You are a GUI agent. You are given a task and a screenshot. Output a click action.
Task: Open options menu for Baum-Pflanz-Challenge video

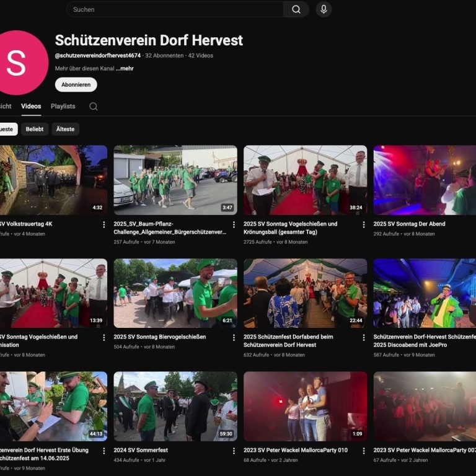[x=234, y=224]
